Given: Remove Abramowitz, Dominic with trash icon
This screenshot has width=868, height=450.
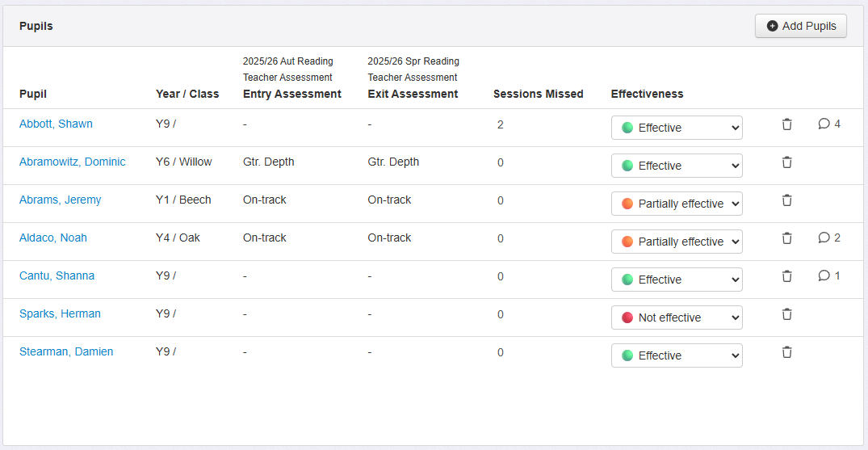Looking at the screenshot, I should coord(786,162).
